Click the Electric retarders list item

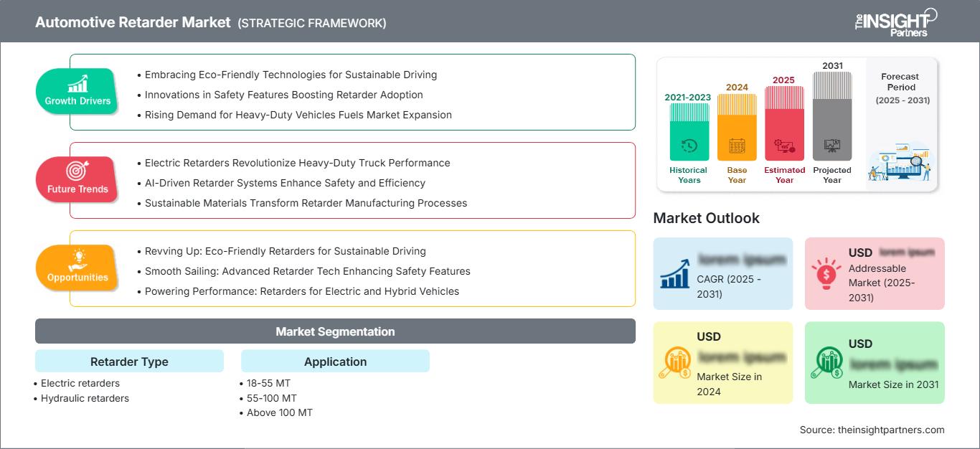coord(80,383)
